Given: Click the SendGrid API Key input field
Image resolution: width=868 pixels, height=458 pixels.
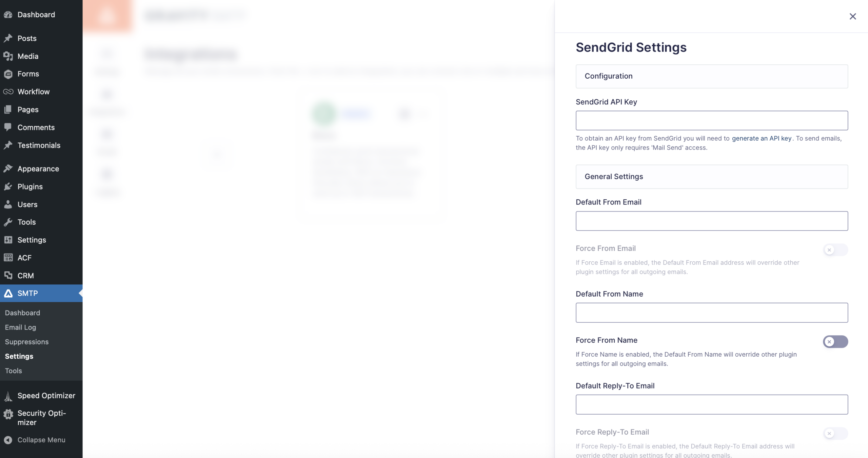Looking at the screenshot, I should click(711, 120).
